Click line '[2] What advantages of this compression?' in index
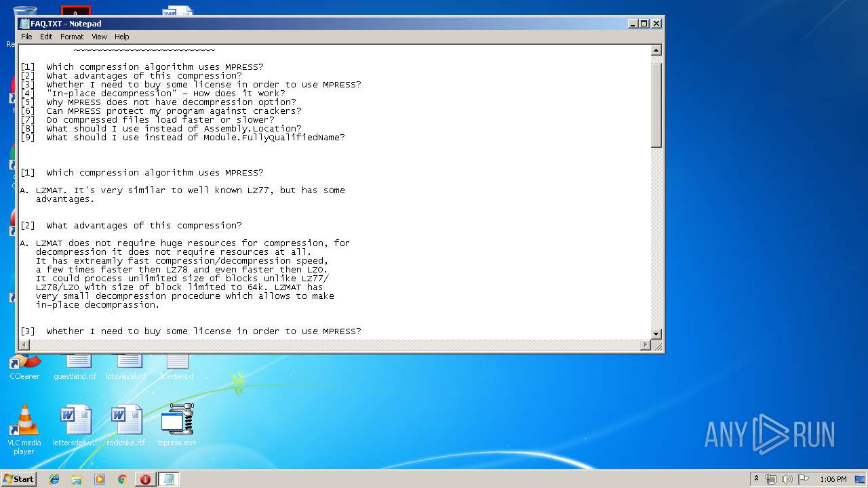The height and width of the screenshot is (488, 868). (131, 76)
